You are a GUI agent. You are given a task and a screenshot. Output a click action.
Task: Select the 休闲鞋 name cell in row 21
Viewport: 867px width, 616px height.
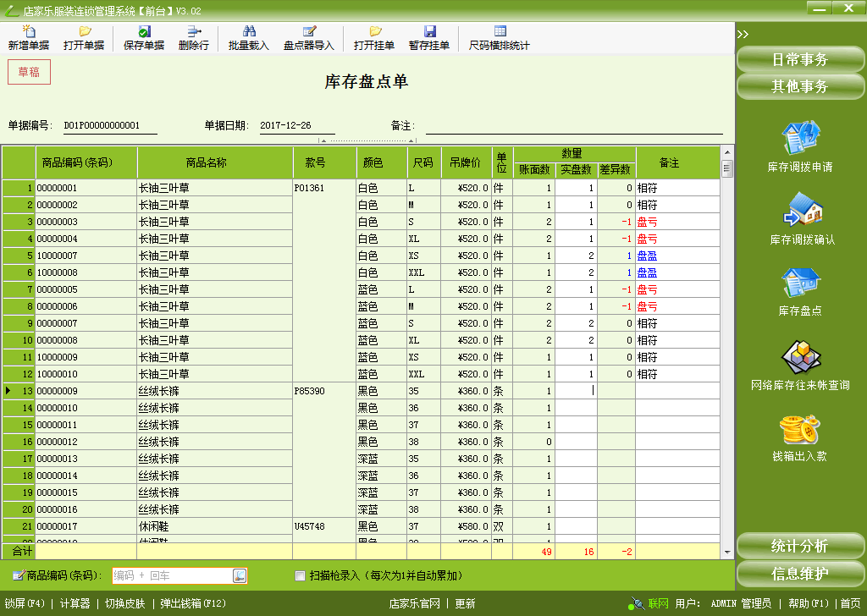(x=214, y=526)
